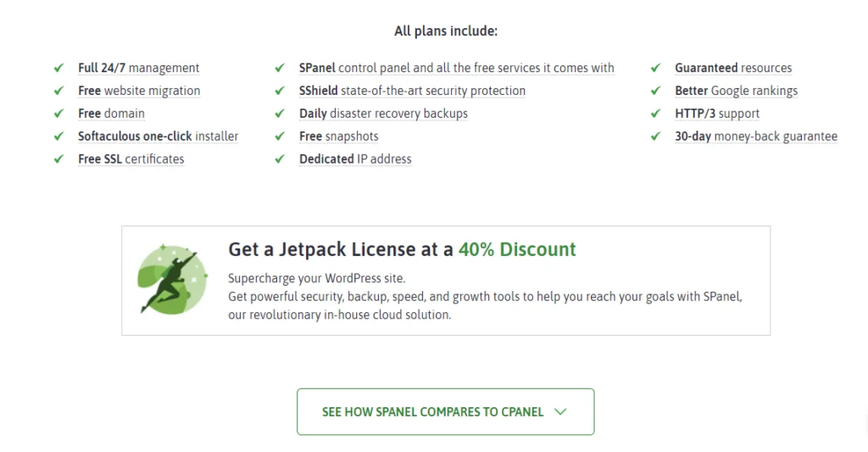Open the Full 24/7 management link

click(138, 68)
